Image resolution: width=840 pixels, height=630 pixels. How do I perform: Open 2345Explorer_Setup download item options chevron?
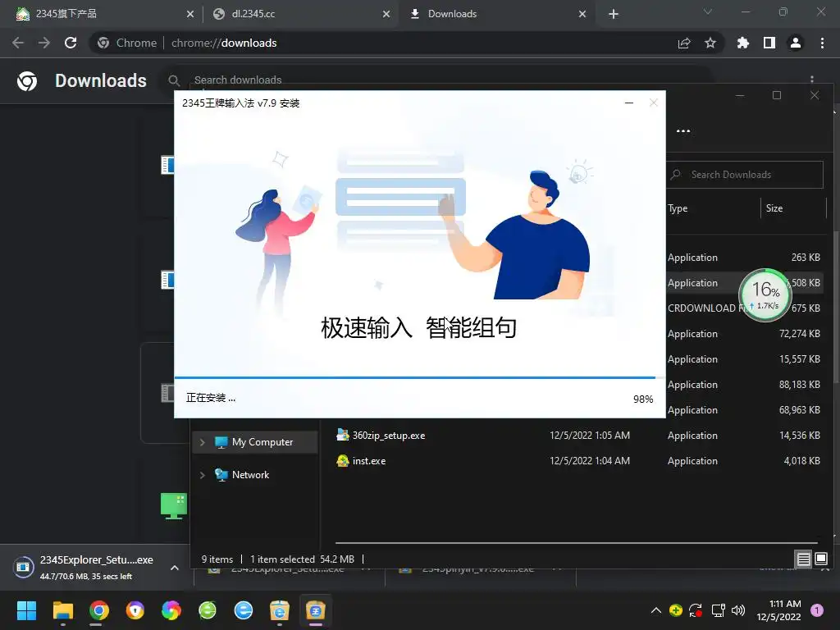pos(175,568)
